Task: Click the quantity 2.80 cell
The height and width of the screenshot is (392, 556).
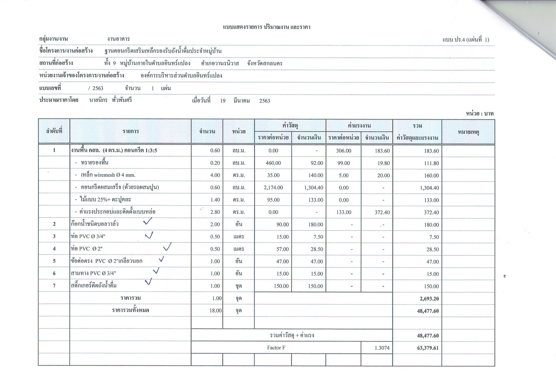Action: pyautogui.click(x=215, y=212)
